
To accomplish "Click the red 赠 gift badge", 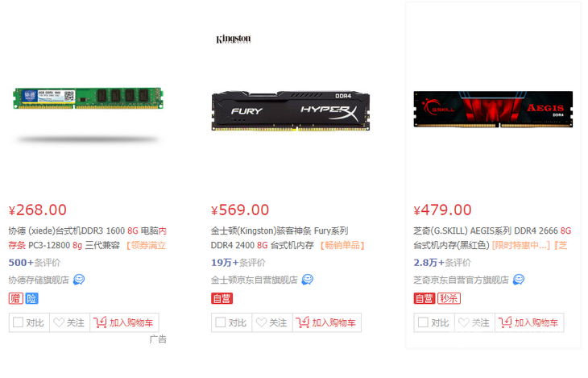I will [x=16, y=299].
